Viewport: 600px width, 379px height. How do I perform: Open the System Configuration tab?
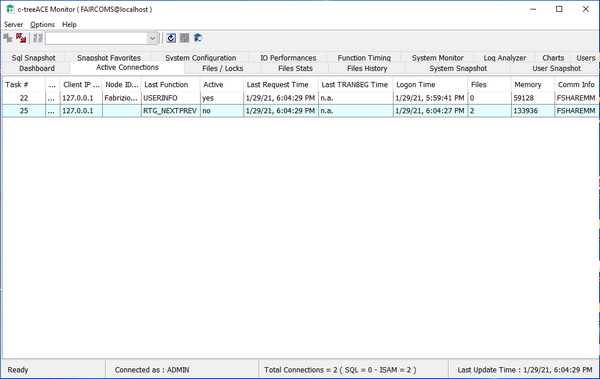(201, 58)
